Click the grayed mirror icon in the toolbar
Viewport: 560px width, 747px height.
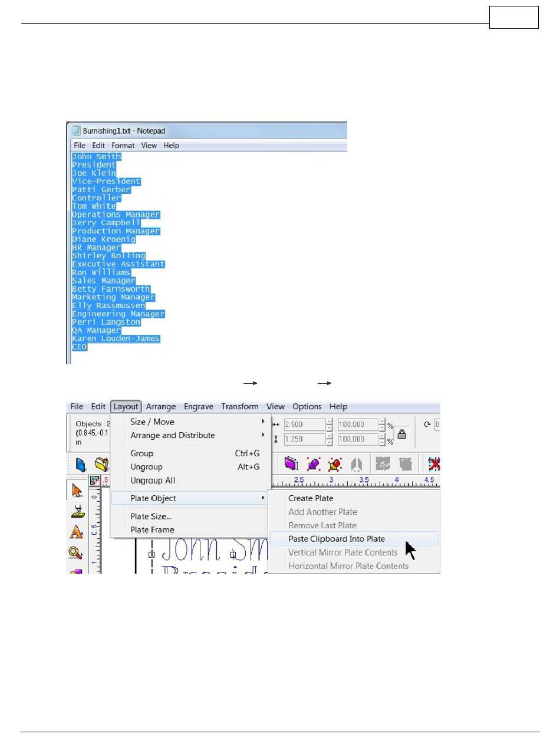pyautogui.click(x=355, y=464)
